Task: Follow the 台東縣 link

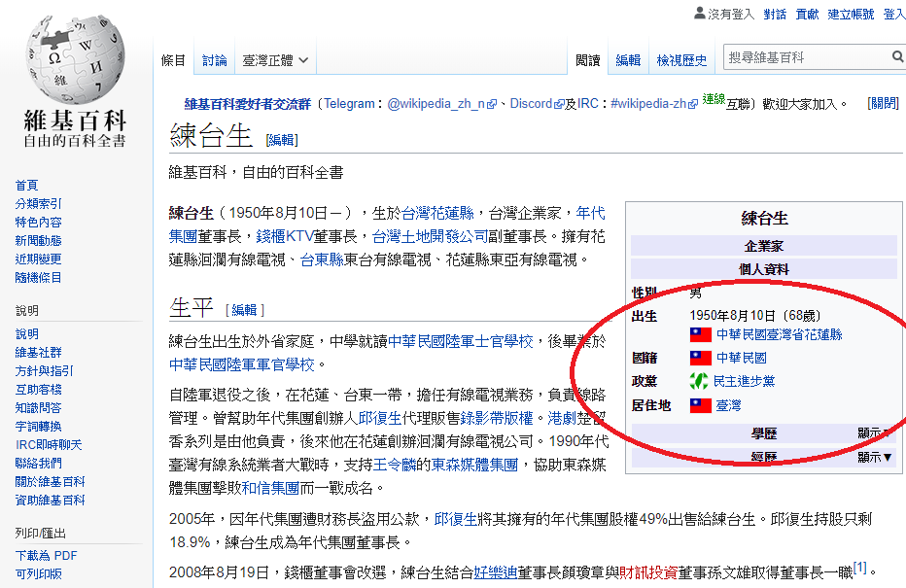Action: coord(322,259)
